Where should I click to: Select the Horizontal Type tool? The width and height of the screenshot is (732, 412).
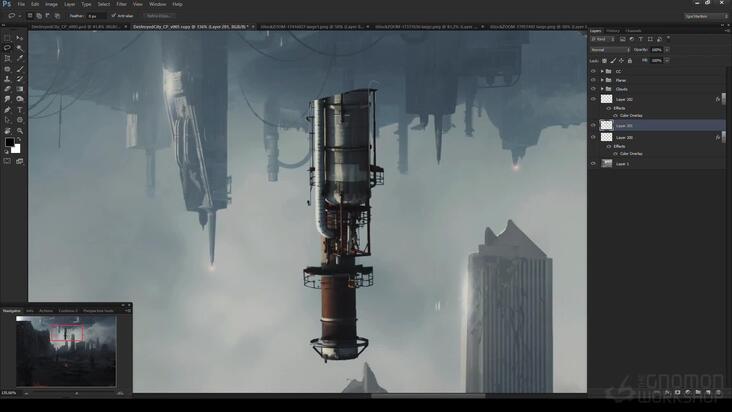[x=20, y=110]
